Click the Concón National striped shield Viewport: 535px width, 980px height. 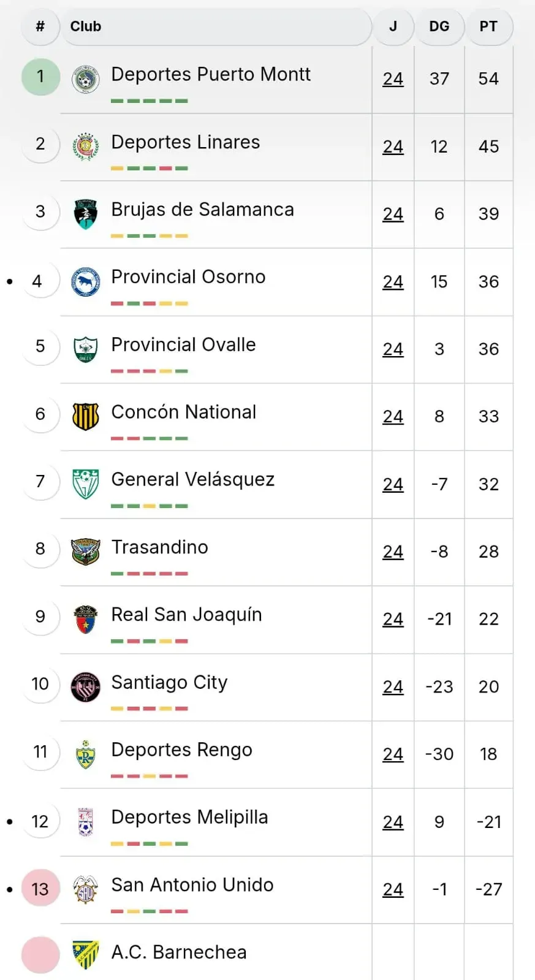click(85, 417)
